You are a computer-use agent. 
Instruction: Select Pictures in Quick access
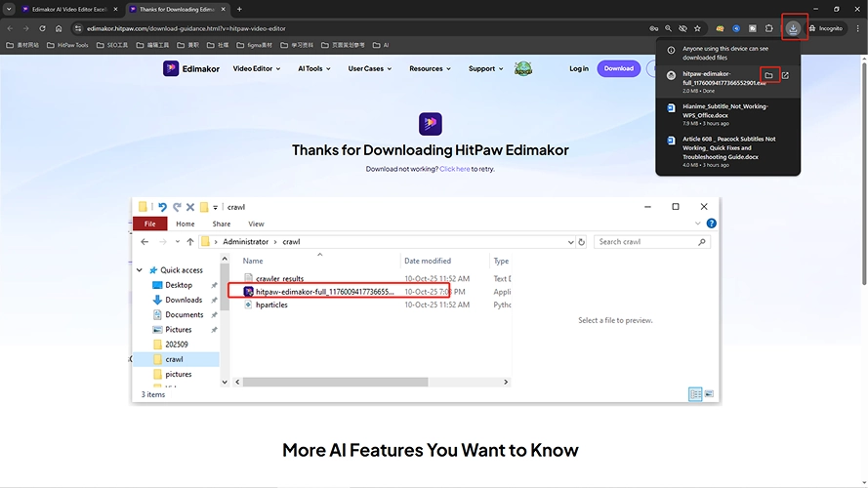click(178, 330)
